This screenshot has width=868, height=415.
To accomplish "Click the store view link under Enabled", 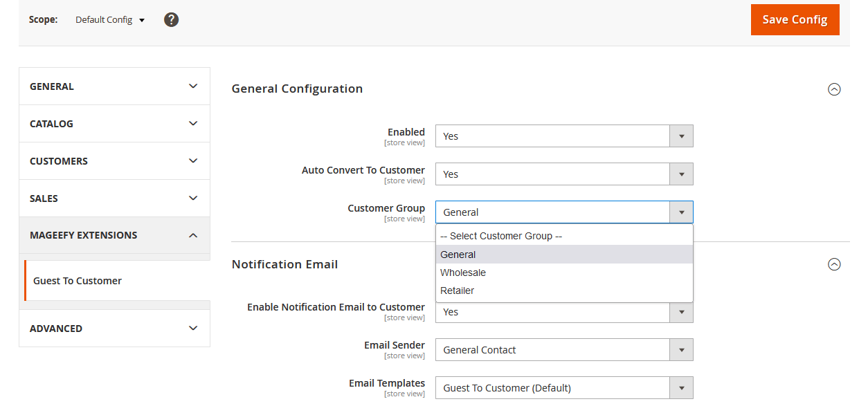I will point(404,142).
